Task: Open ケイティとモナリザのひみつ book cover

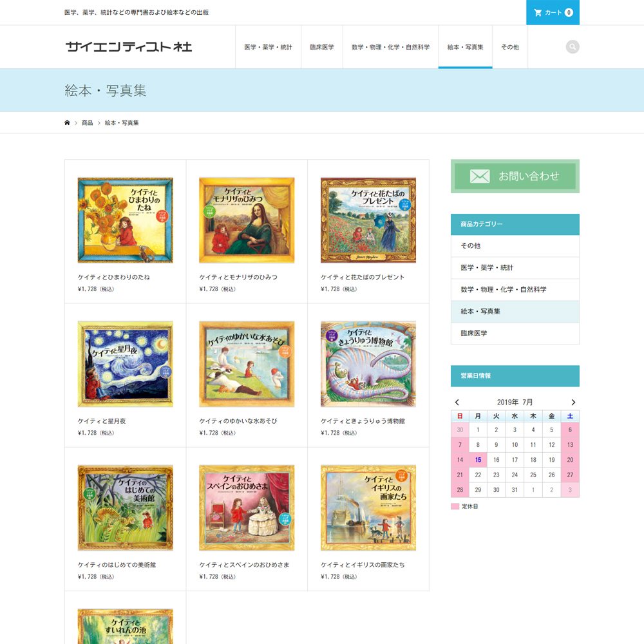Action: tap(247, 220)
